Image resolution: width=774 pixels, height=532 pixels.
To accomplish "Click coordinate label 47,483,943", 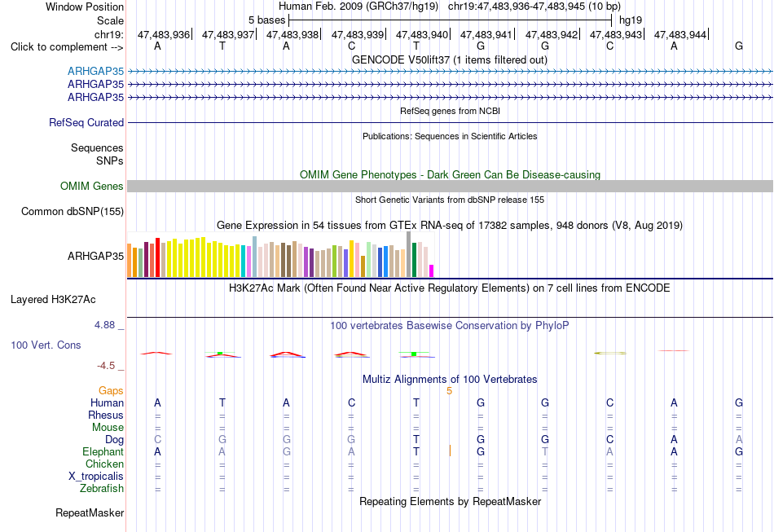I will (x=616, y=34).
